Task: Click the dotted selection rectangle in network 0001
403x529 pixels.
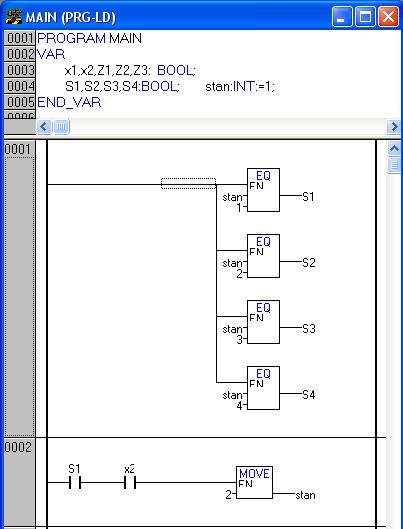Action: click(188, 184)
